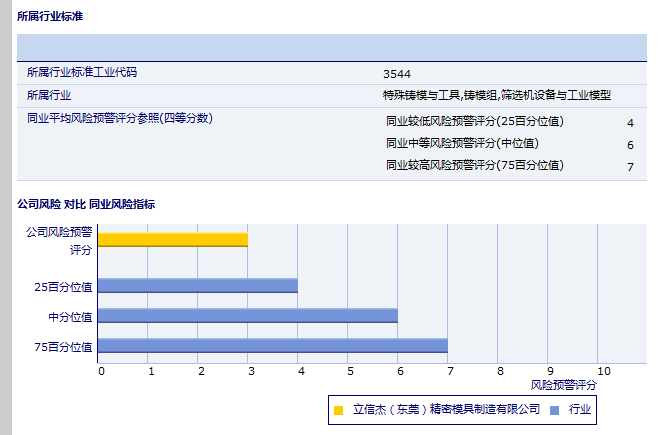Click the 行业 legend label
Image resolution: width=658 pixels, height=435 pixels.
click(x=580, y=410)
